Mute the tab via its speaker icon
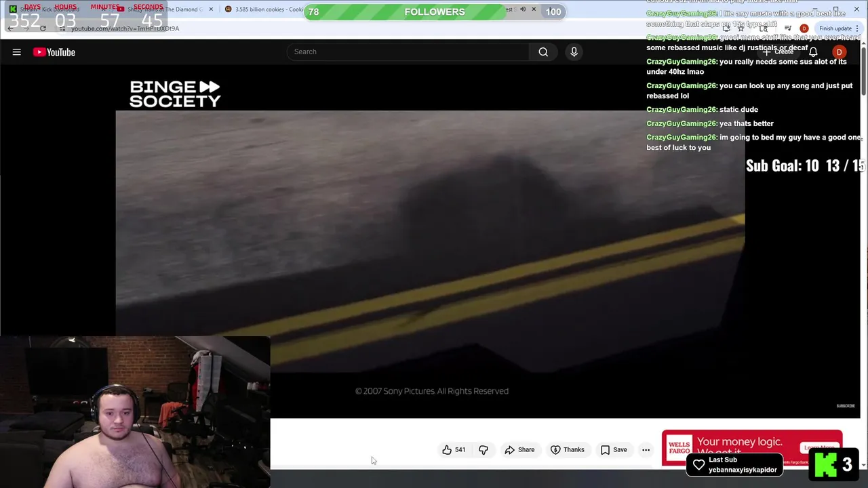This screenshot has height=488, width=868. [x=523, y=9]
